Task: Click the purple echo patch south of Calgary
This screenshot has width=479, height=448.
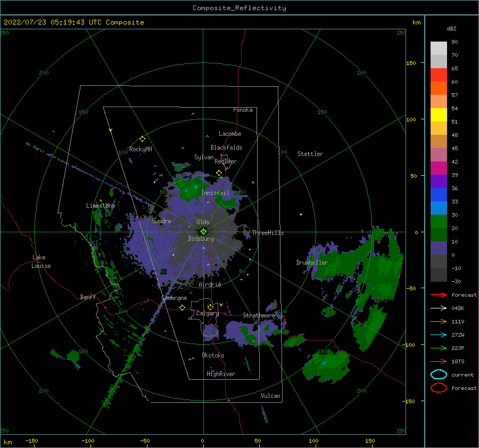Action: pyautogui.click(x=211, y=333)
